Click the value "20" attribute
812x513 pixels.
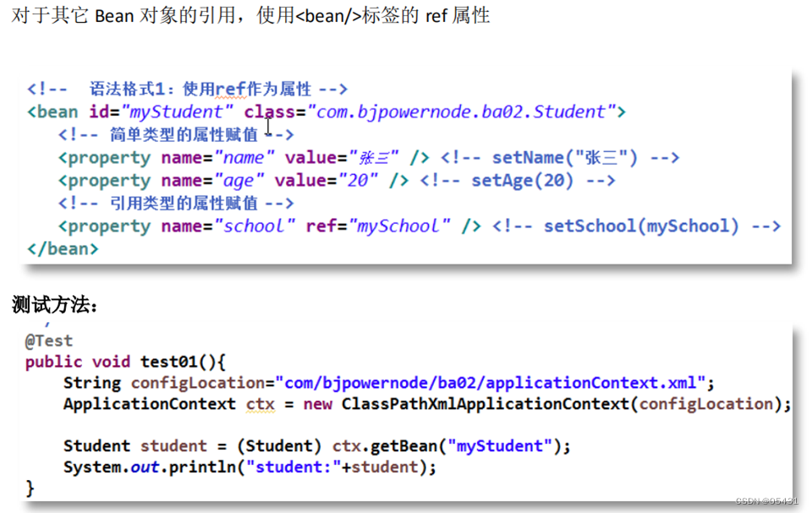tap(357, 181)
